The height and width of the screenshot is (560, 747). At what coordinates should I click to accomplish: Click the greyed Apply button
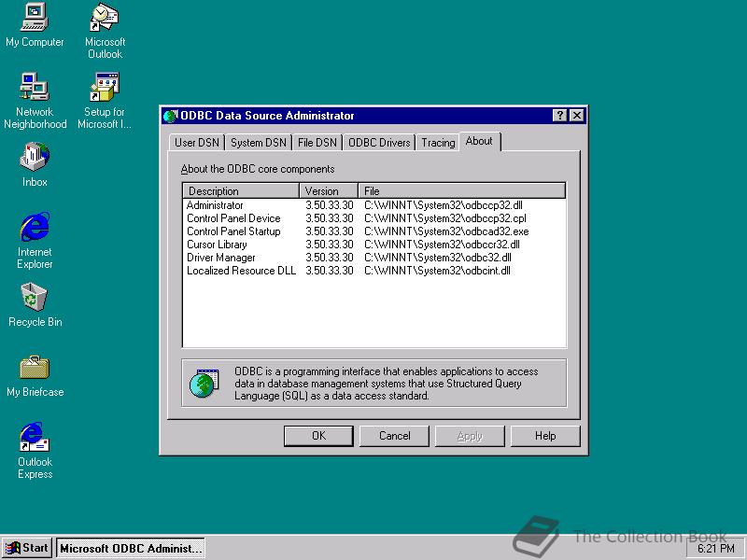pyautogui.click(x=470, y=436)
